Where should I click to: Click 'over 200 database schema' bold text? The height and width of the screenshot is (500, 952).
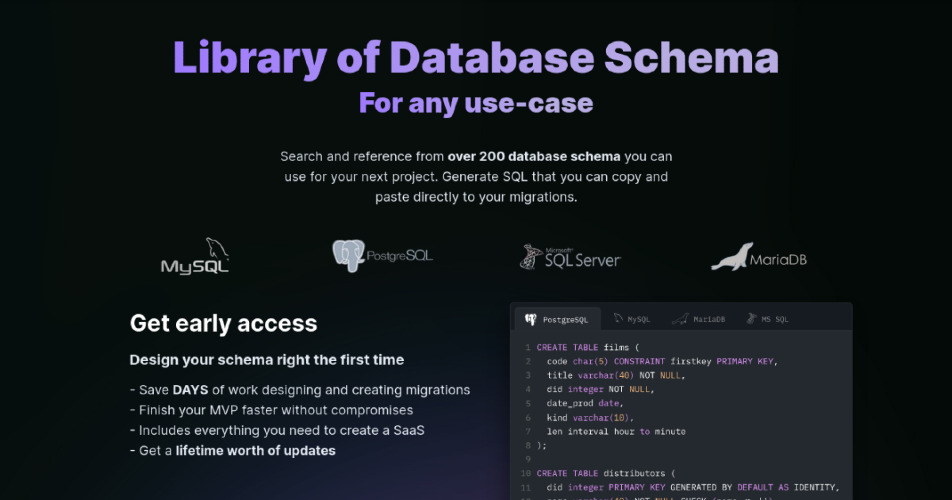(x=534, y=157)
